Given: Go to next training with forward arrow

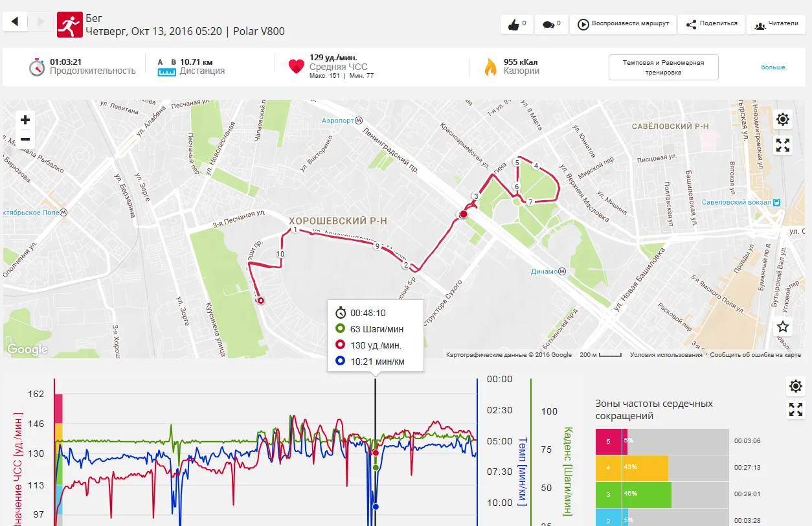Looking at the screenshot, I should point(41,22).
